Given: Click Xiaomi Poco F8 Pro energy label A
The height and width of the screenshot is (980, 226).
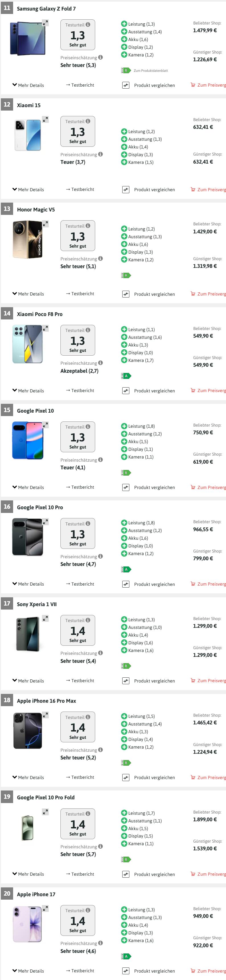Looking at the screenshot, I should click(126, 376).
